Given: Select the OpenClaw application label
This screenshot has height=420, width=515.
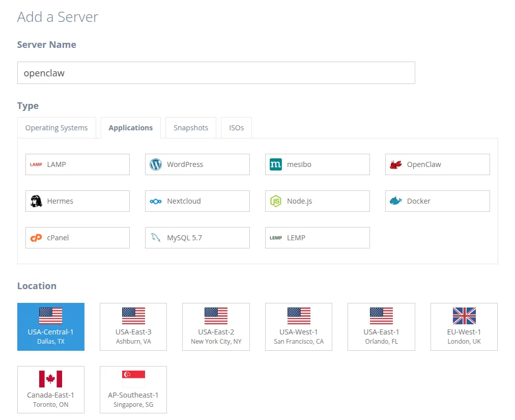Looking at the screenshot, I should (424, 164).
